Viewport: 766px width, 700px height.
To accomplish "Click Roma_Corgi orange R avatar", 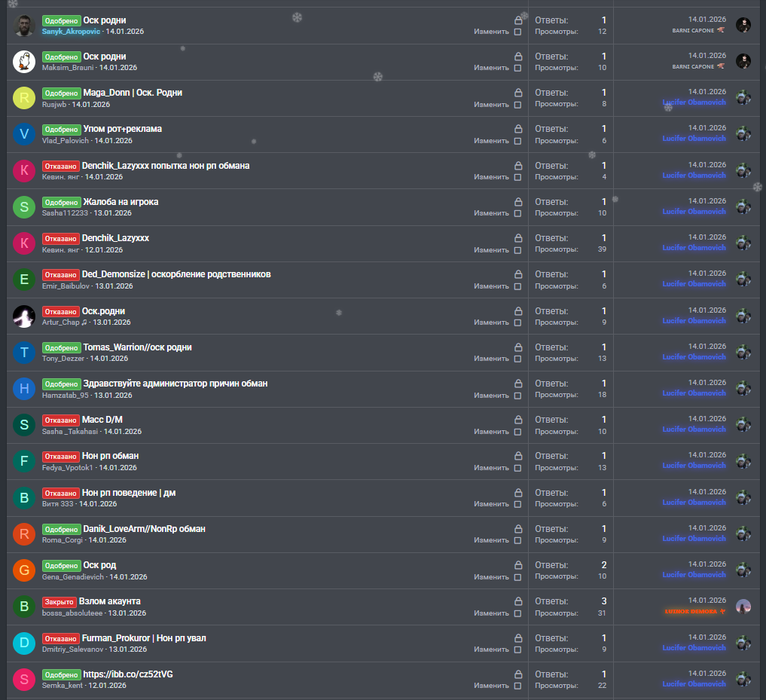I will (x=24, y=533).
